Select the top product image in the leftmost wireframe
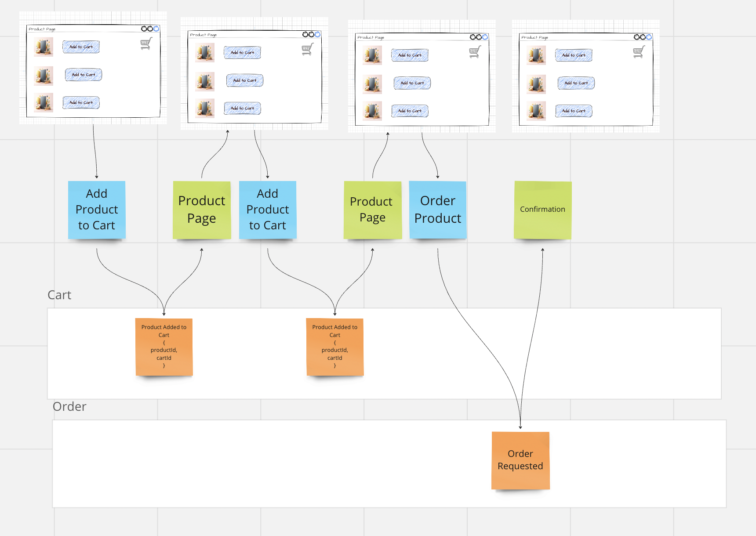Screen dimensions: 756x536 (44, 47)
